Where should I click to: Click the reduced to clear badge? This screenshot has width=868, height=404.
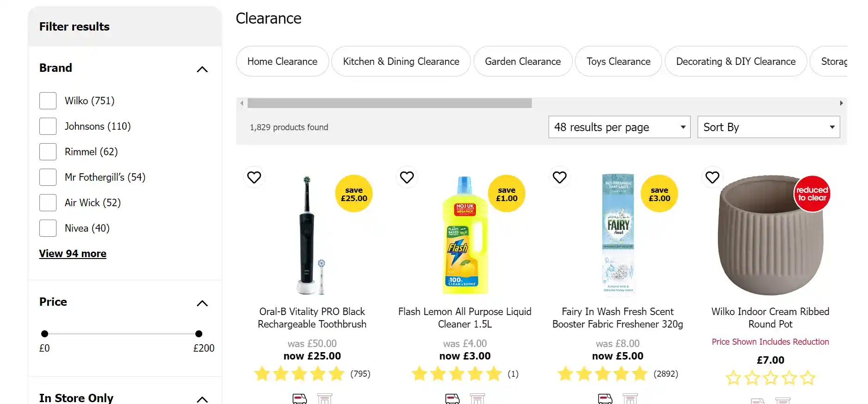click(812, 194)
